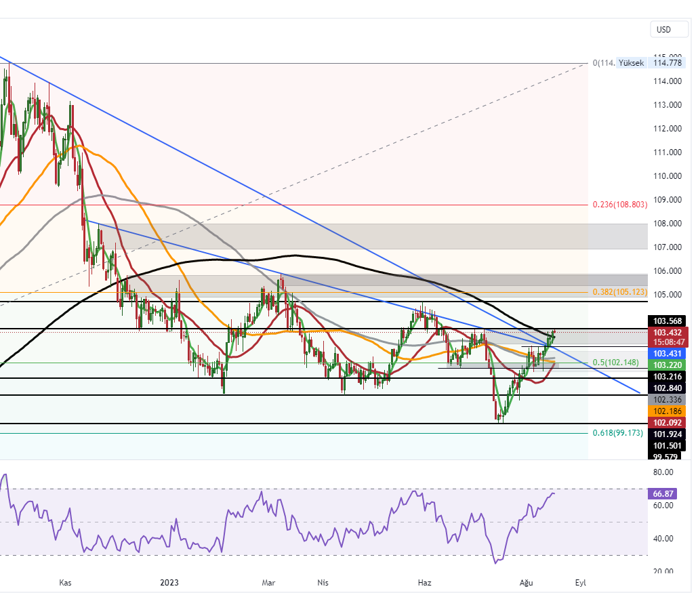
Task: Click the black 103.568 price level label
Action: click(x=668, y=321)
